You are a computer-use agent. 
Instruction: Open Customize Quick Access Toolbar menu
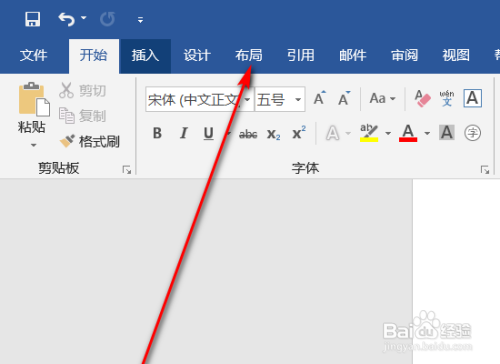click(x=140, y=20)
